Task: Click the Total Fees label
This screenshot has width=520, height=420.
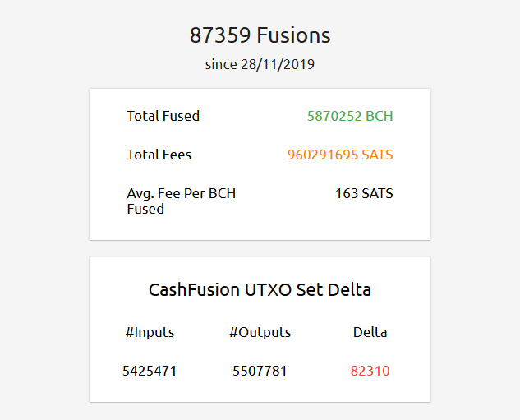Action: pyautogui.click(x=159, y=155)
